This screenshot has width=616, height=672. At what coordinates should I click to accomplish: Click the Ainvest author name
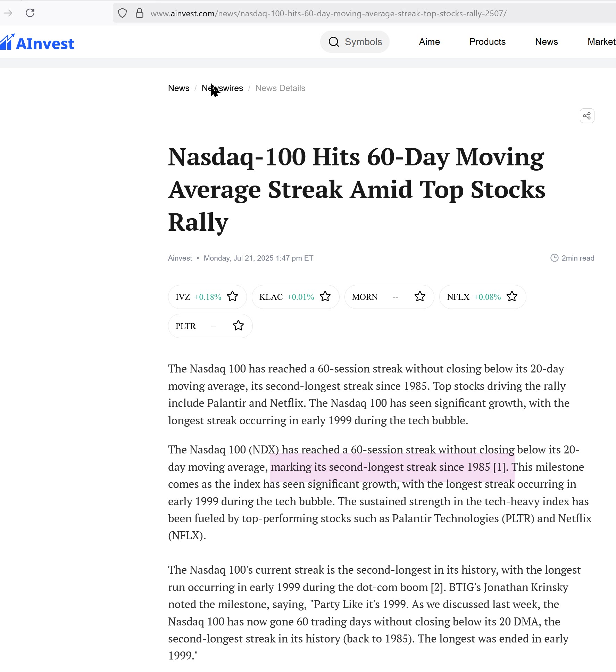(x=180, y=258)
